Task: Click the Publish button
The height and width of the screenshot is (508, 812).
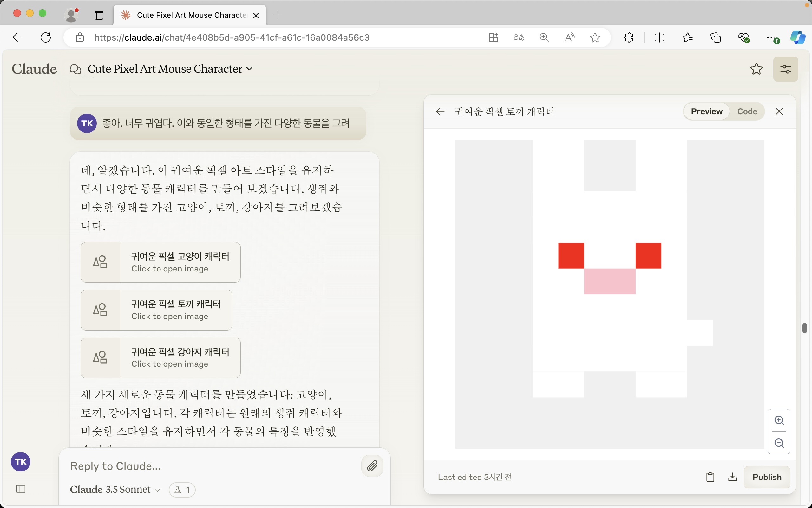Action: [767, 477]
